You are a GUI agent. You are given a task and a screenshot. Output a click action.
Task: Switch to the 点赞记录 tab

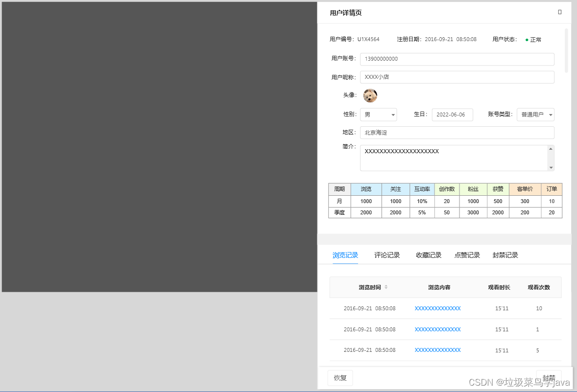[467, 255]
